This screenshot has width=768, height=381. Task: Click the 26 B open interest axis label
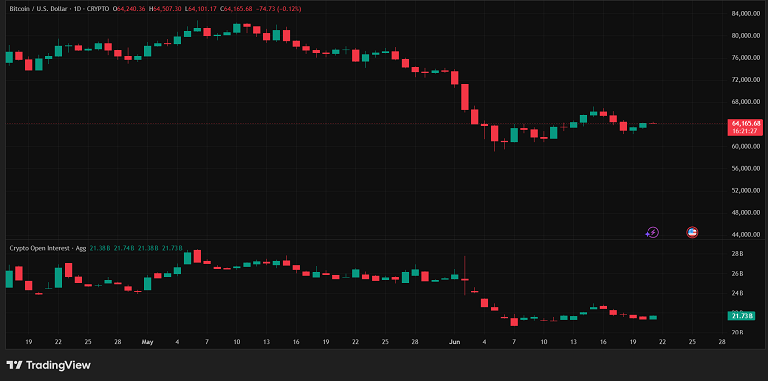pos(738,274)
